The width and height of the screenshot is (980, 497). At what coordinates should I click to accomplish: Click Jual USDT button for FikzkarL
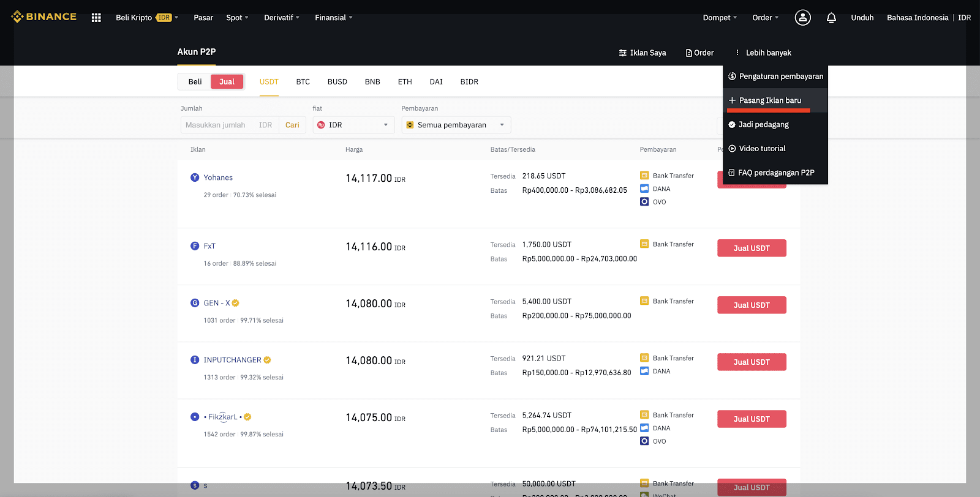[752, 419]
